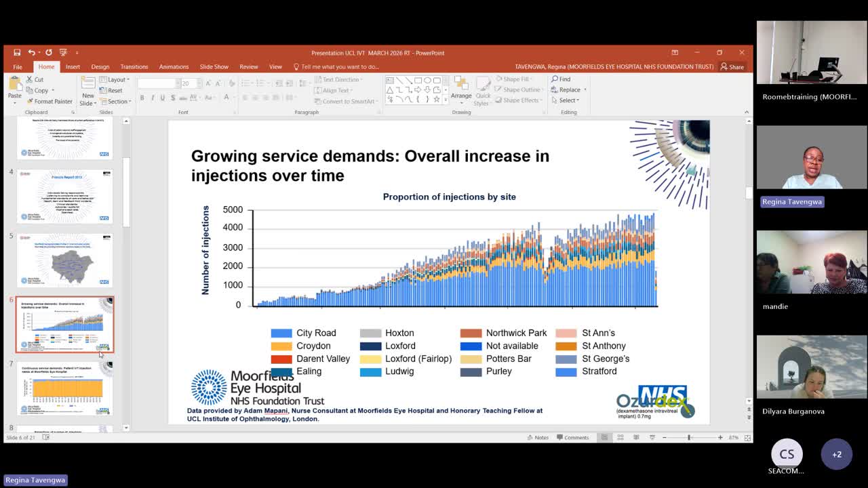The height and width of the screenshot is (488, 868).
Task: Fit slide to current window
Action: click(747, 438)
